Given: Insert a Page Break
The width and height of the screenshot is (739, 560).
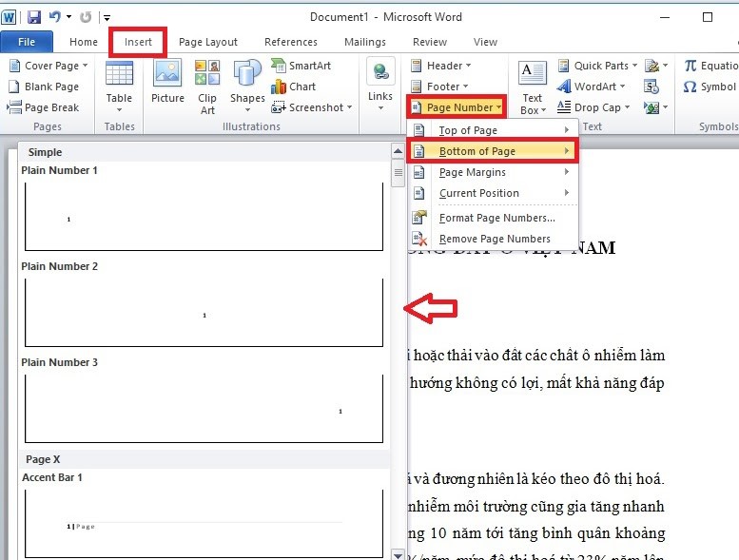Looking at the screenshot, I should coord(44,107).
